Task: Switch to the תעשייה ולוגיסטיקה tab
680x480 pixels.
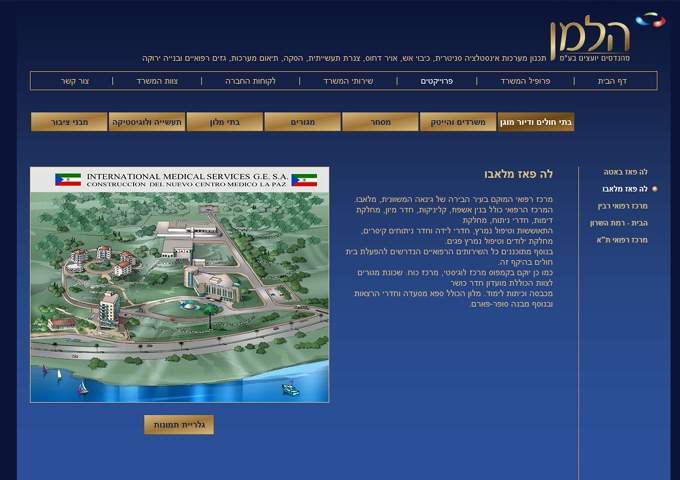Action: [x=147, y=122]
